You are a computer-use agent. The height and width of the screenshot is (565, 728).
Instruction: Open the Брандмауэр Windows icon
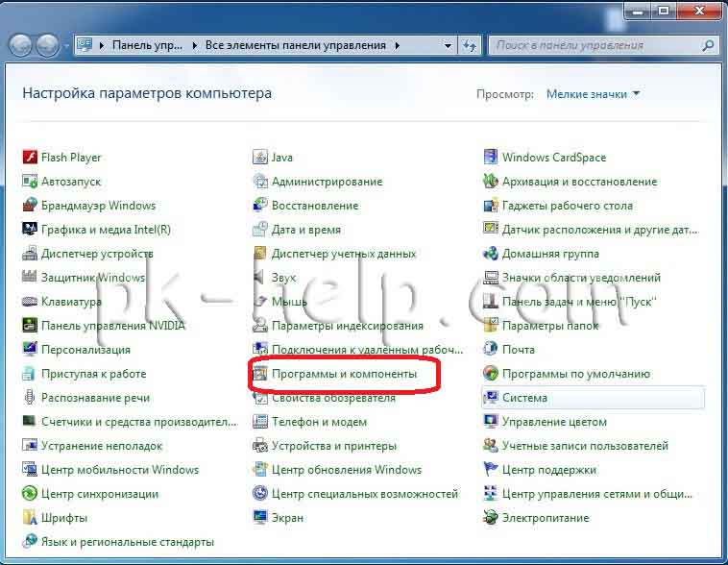click(30, 205)
